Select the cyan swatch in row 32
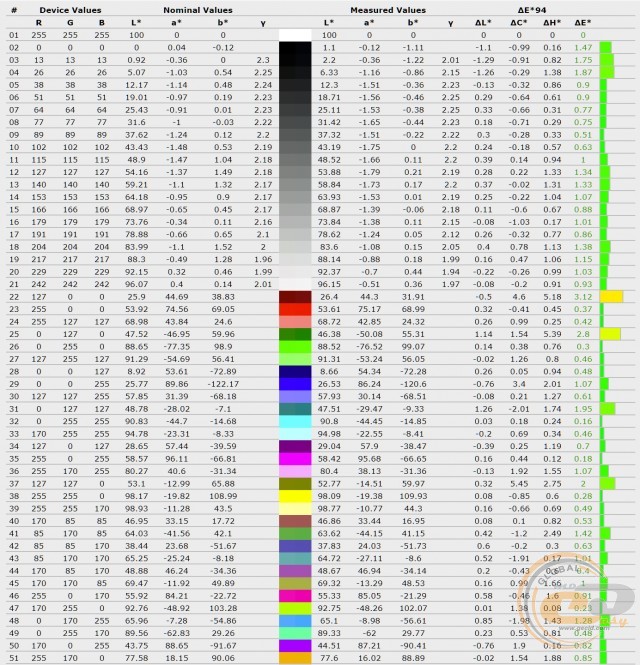Image resolution: width=640 pixels, height=665 pixels. 295,421
